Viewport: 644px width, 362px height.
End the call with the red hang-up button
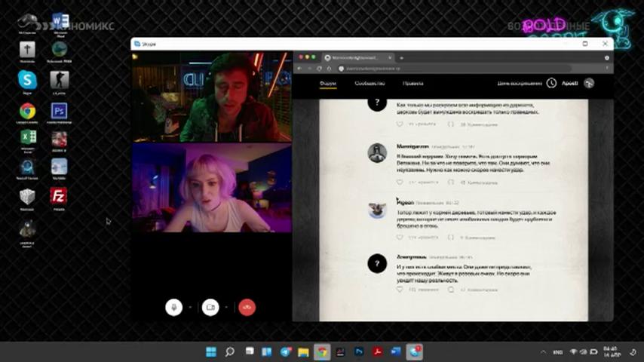[247, 308]
